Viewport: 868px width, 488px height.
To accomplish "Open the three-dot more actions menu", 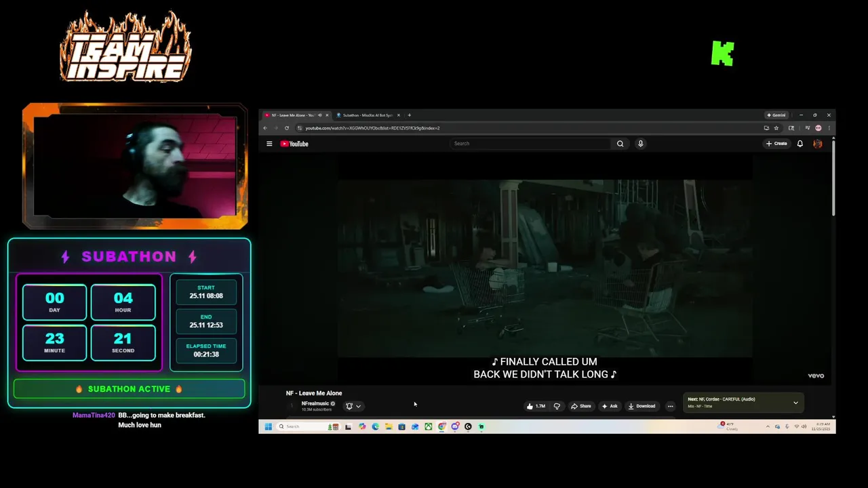I will [x=670, y=406].
